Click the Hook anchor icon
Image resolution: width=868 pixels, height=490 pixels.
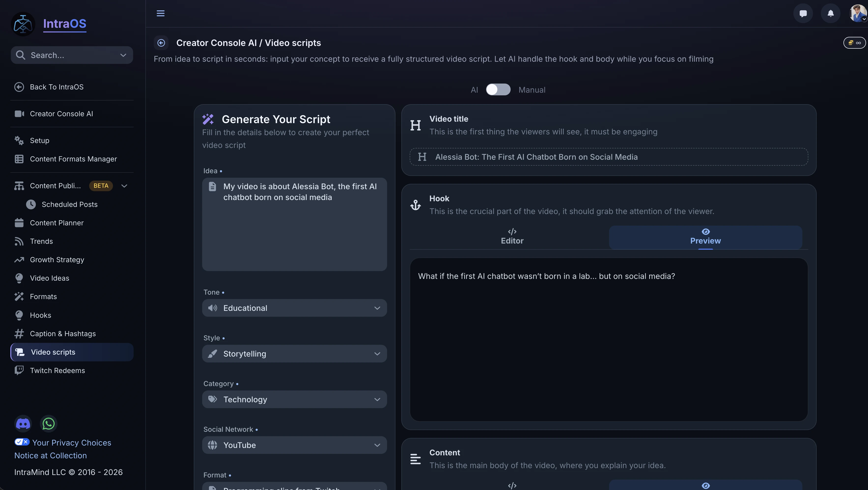(x=416, y=205)
